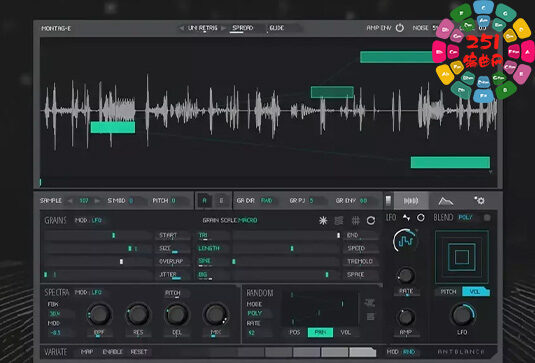
Task: Select layer A button
Action: [205, 201]
